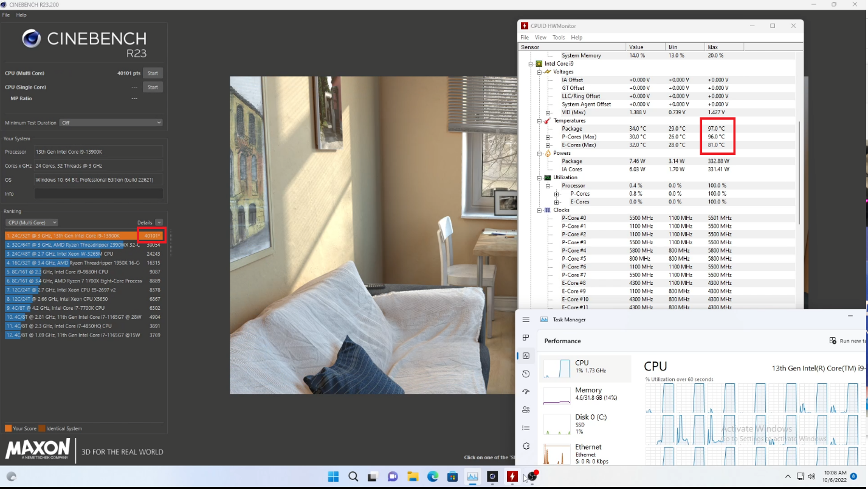Select Intel Xeon W-3265M ranking row

pos(83,253)
